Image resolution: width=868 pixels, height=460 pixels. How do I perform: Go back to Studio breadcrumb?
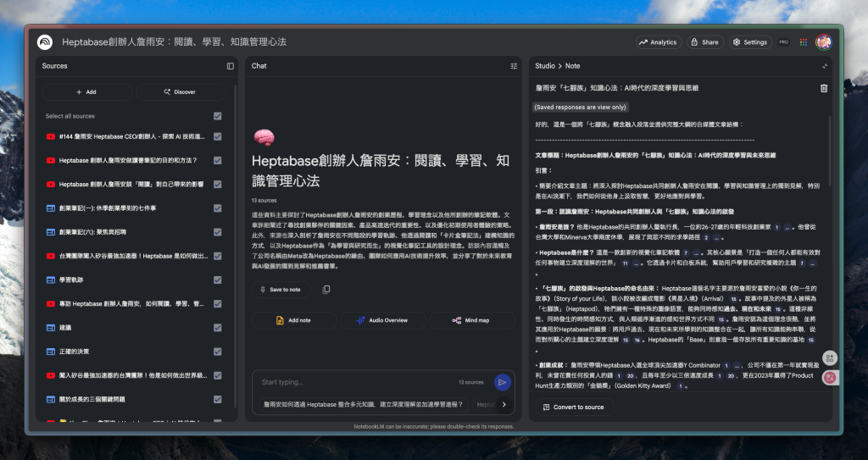[x=545, y=66]
